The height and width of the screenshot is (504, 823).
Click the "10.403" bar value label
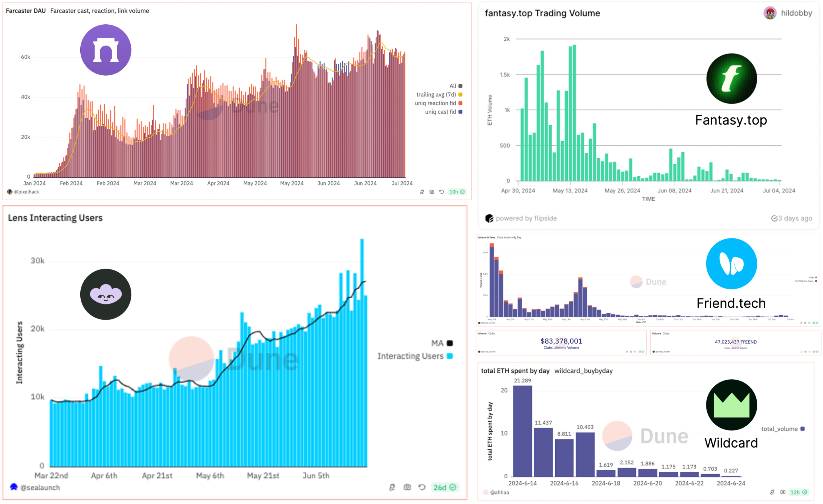coord(585,427)
